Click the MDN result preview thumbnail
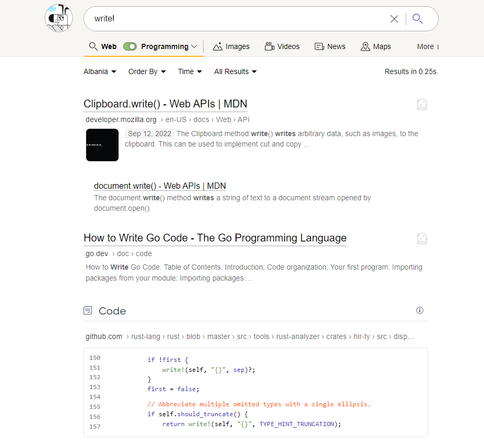 coord(102,144)
